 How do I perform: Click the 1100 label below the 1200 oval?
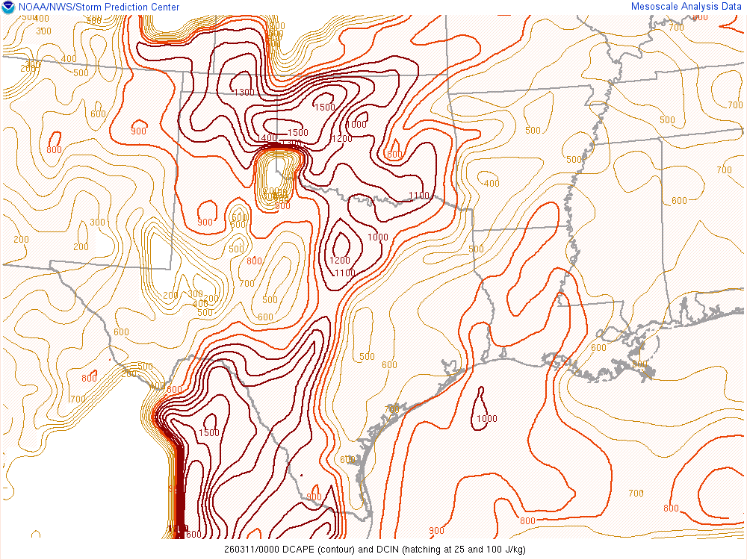pos(344,273)
